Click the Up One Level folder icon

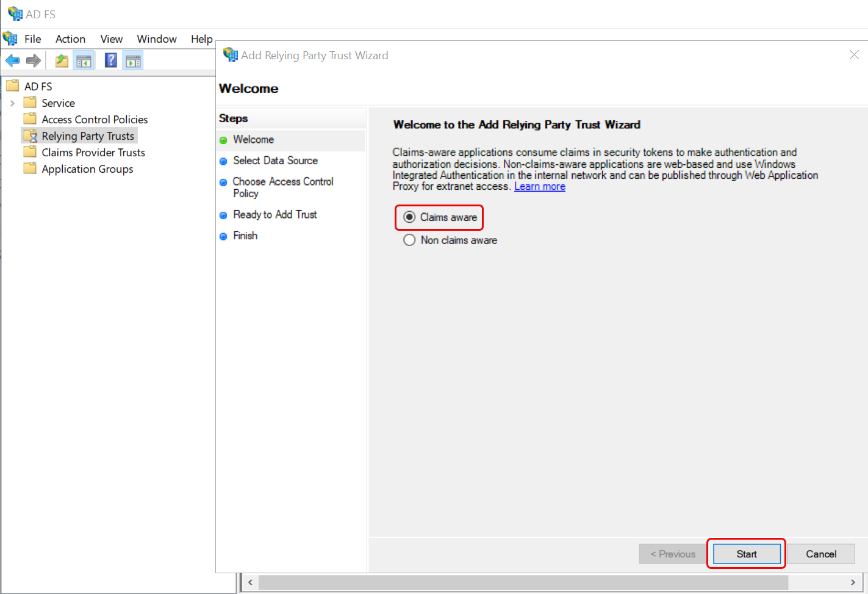[62, 60]
